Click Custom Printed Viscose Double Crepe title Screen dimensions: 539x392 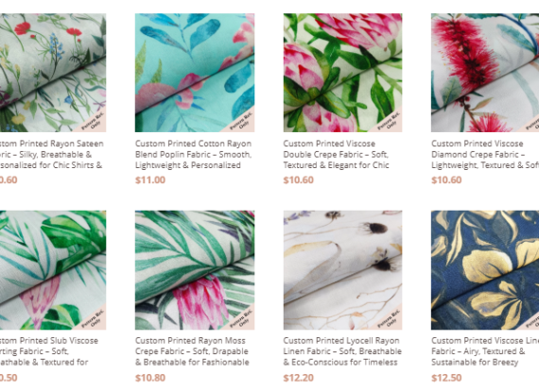point(337,155)
